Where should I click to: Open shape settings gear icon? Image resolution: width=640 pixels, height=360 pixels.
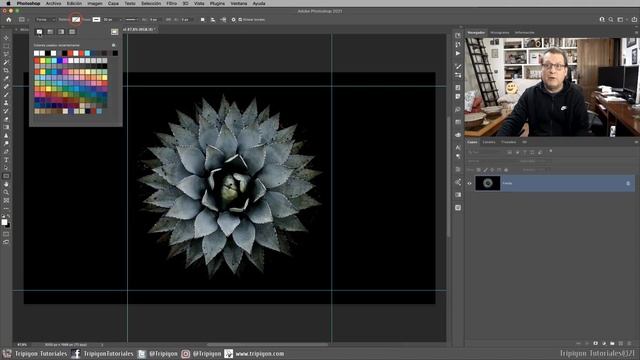tap(233, 20)
